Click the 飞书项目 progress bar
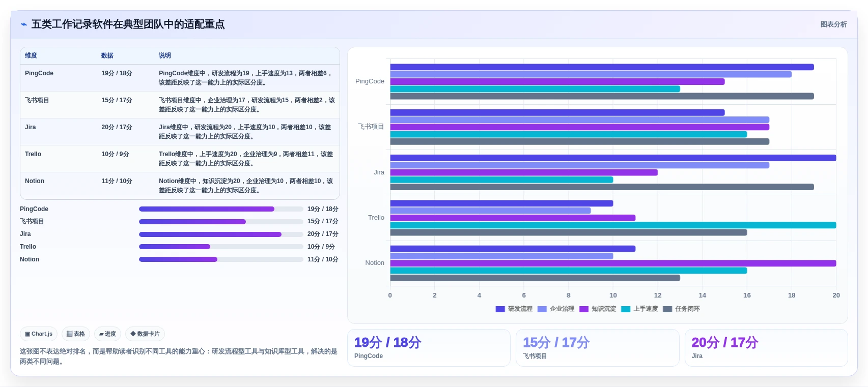The image size is (868, 387). pos(221,222)
